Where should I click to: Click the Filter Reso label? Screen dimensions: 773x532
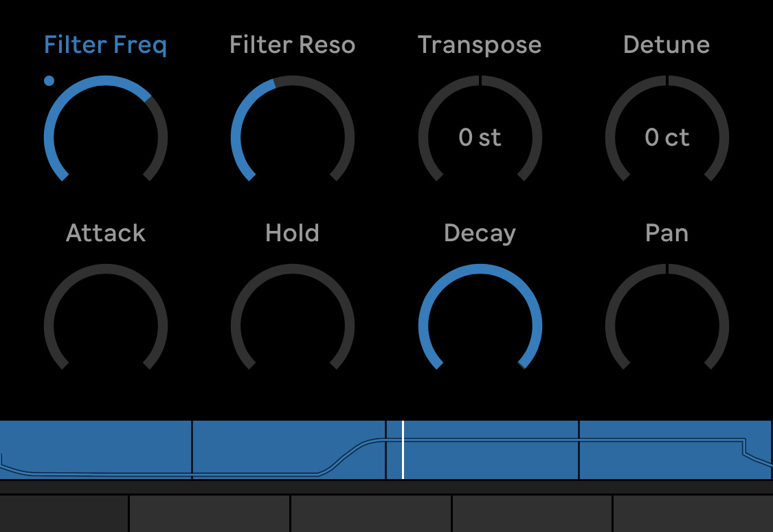(292, 45)
